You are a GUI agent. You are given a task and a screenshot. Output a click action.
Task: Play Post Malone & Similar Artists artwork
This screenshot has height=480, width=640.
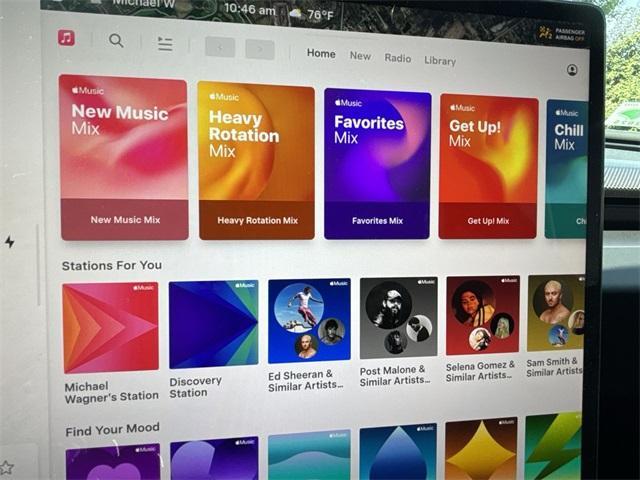398,318
